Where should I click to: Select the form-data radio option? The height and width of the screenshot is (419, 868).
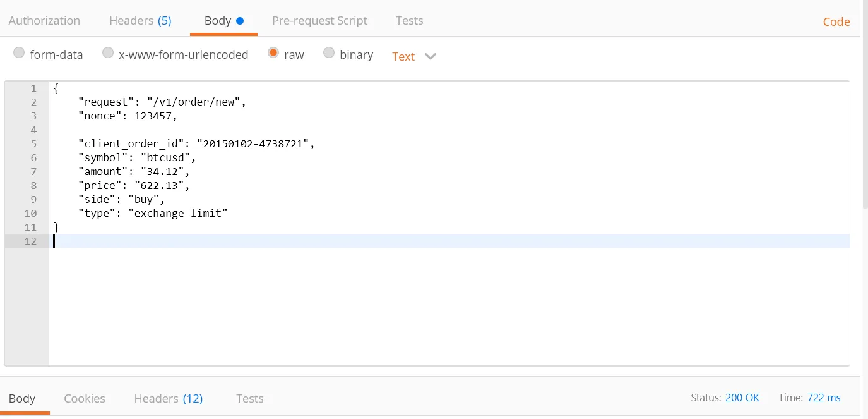click(20, 54)
